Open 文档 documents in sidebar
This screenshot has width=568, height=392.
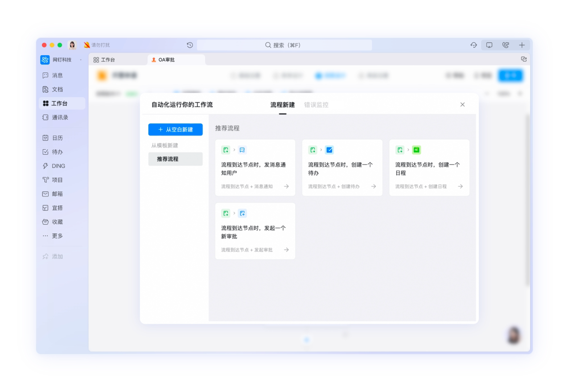57,90
